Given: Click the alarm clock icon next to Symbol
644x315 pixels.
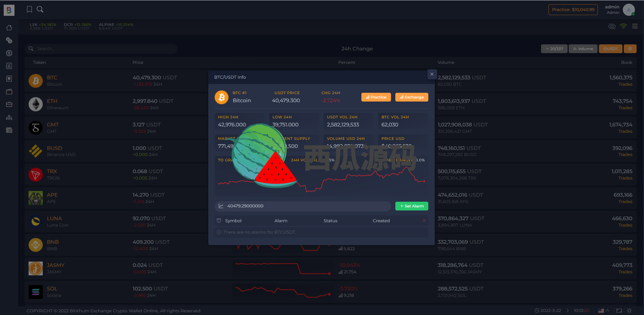Looking at the screenshot, I should [219, 221].
